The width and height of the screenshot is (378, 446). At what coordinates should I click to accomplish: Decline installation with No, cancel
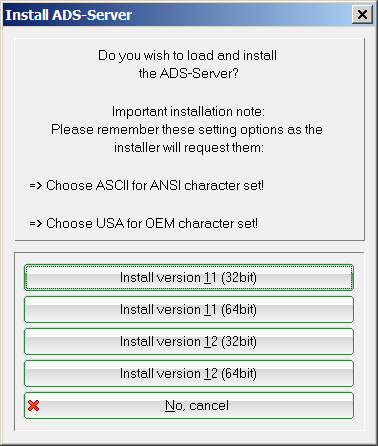click(189, 405)
